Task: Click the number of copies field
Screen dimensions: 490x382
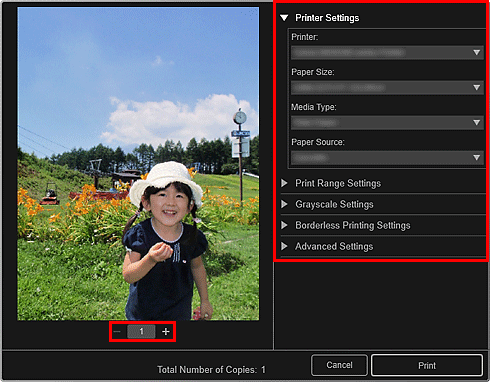Action: pyautogui.click(x=141, y=331)
